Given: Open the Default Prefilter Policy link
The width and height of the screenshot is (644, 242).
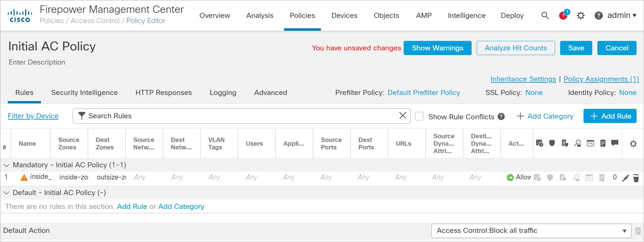Looking at the screenshot, I should point(424,93).
